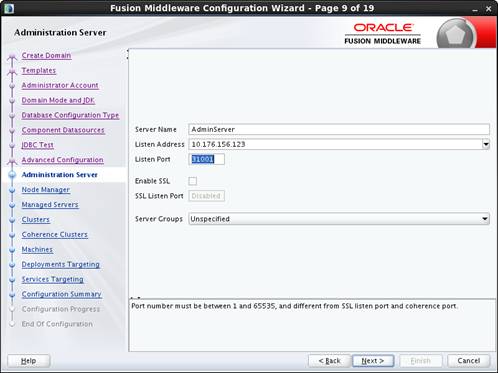This screenshot has width=498, height=373.
Task: Minimize the Configuration Wizard window
Action: tap(475, 9)
